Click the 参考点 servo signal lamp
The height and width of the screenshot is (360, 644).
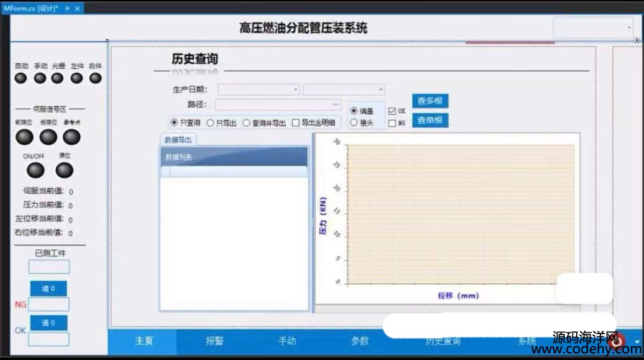click(x=72, y=137)
